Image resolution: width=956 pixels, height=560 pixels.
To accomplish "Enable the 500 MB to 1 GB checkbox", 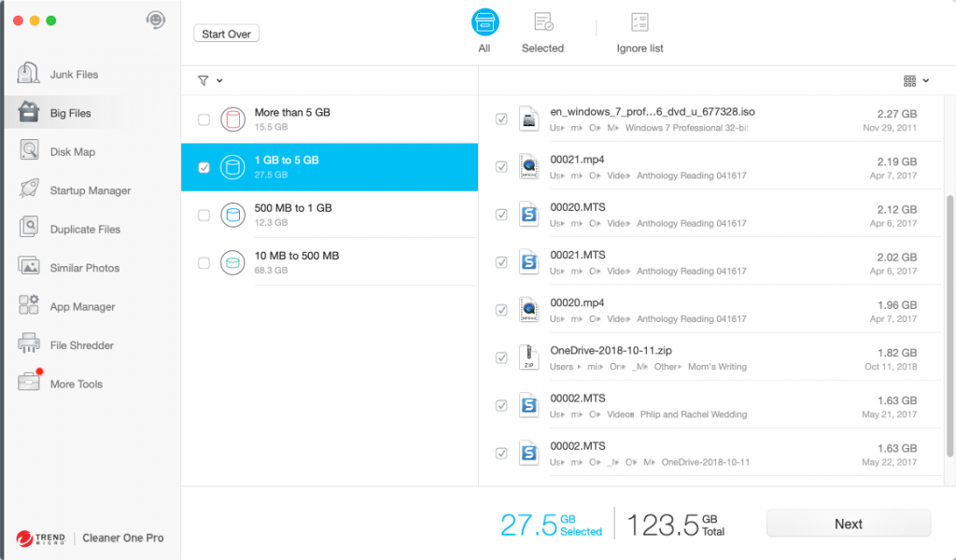I will [x=204, y=216].
